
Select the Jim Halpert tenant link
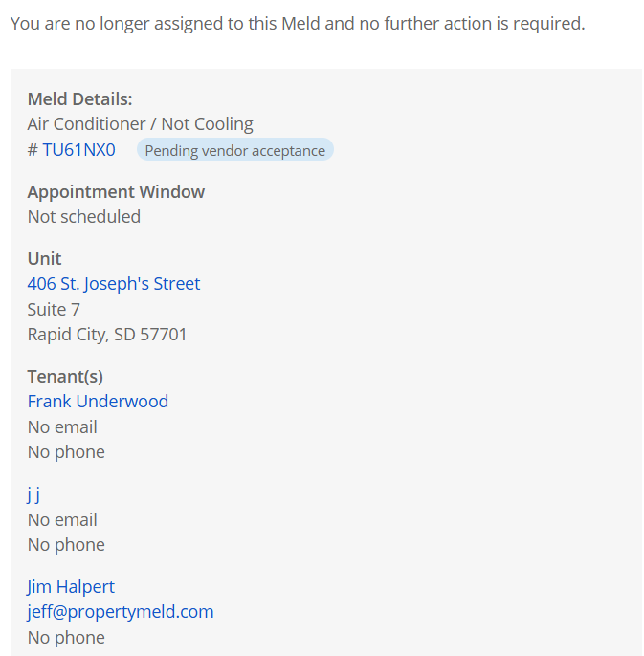coord(71,587)
